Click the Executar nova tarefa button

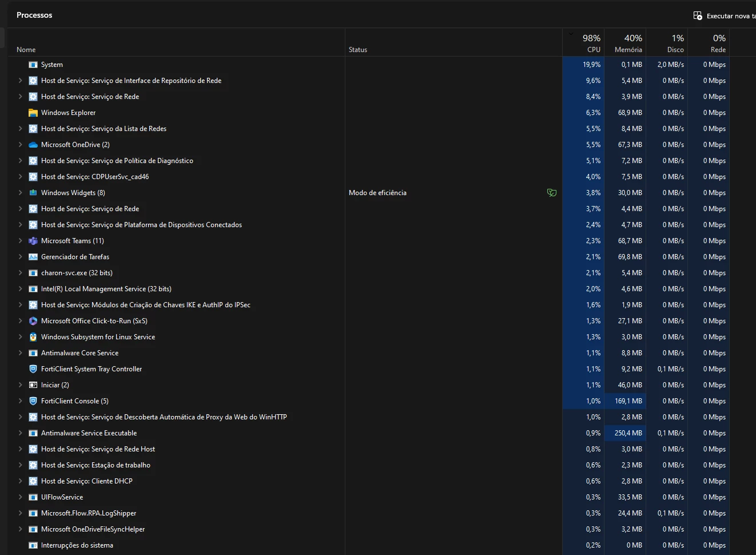[725, 16]
